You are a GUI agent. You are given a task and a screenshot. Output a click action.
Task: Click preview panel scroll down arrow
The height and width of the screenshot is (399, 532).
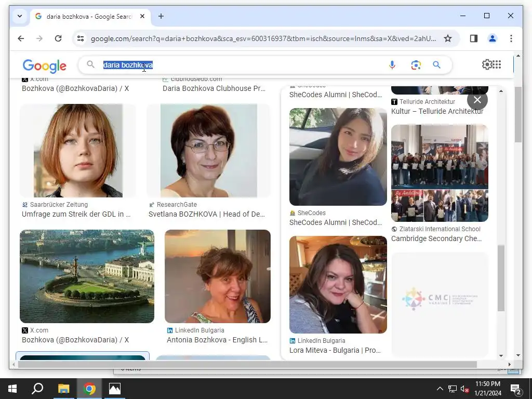click(501, 355)
